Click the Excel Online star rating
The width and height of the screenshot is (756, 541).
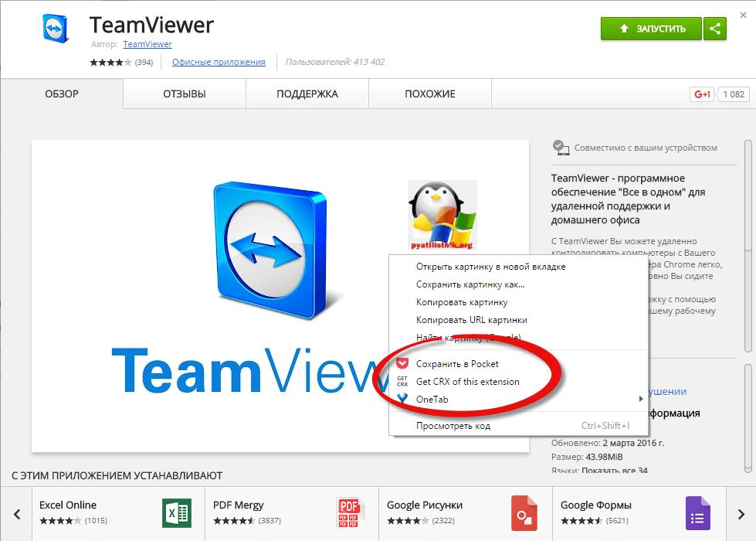tap(60, 521)
